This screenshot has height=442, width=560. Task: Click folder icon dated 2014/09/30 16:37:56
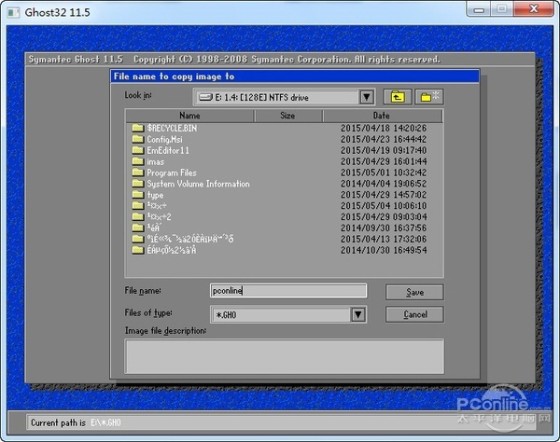point(138,228)
